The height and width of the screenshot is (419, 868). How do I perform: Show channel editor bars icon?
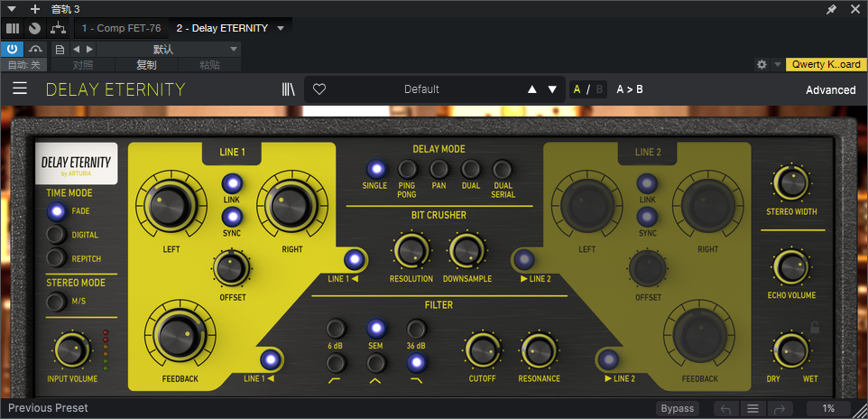(x=12, y=28)
